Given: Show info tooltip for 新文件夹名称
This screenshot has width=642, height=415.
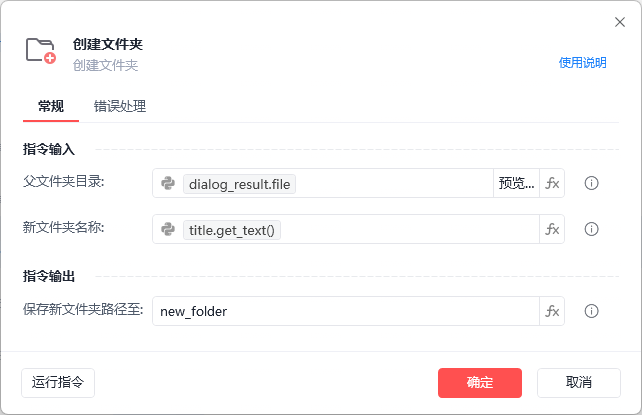Looking at the screenshot, I should pyautogui.click(x=591, y=229).
